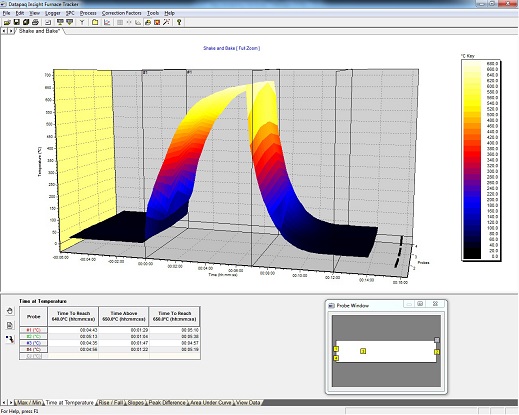Click the hand pan icon beside table
This screenshot has height=415, width=519.
tap(10, 311)
